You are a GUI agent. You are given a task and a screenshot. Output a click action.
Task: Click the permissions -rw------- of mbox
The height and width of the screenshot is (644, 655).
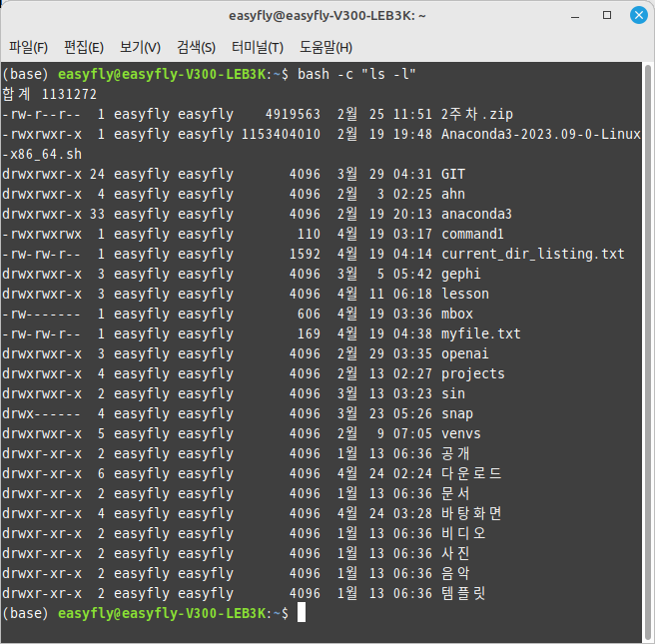(x=42, y=314)
